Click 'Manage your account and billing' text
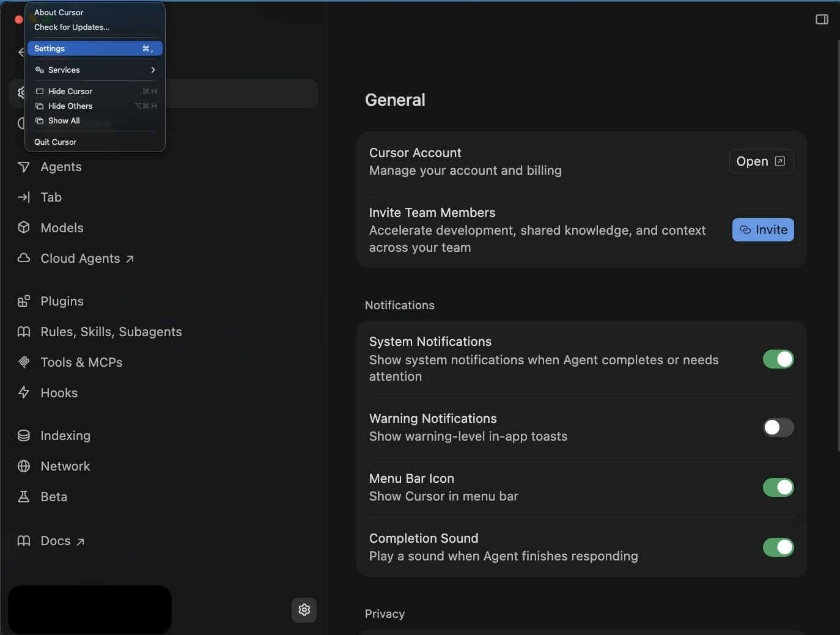The height and width of the screenshot is (635, 840). pos(465,171)
